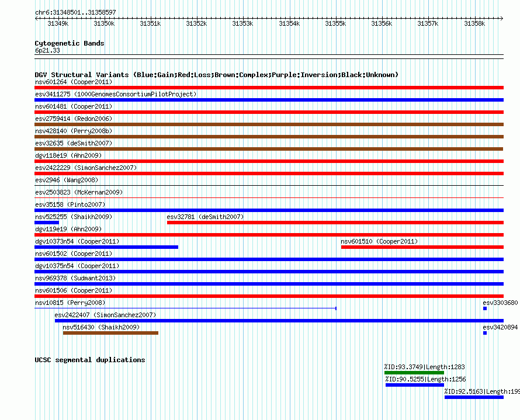Select the blue bar under esv3411275
This screenshot has height=420, width=520.
click(x=269, y=100)
